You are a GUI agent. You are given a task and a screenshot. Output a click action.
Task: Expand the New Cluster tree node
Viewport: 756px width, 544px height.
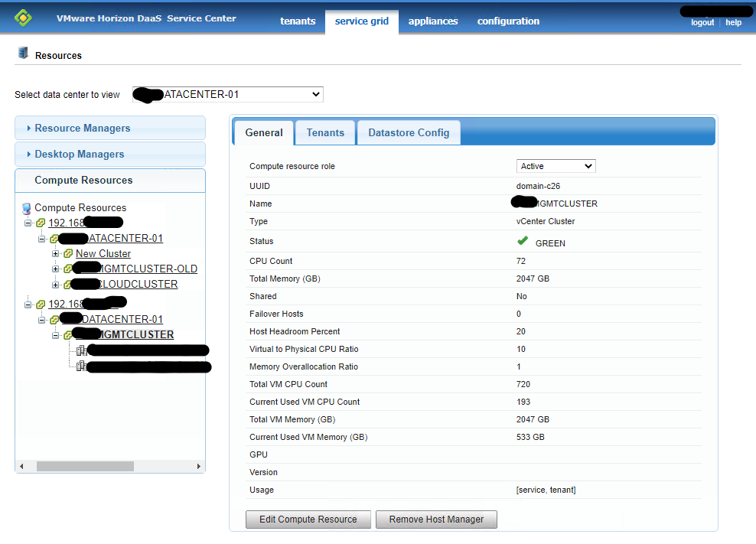click(55, 254)
